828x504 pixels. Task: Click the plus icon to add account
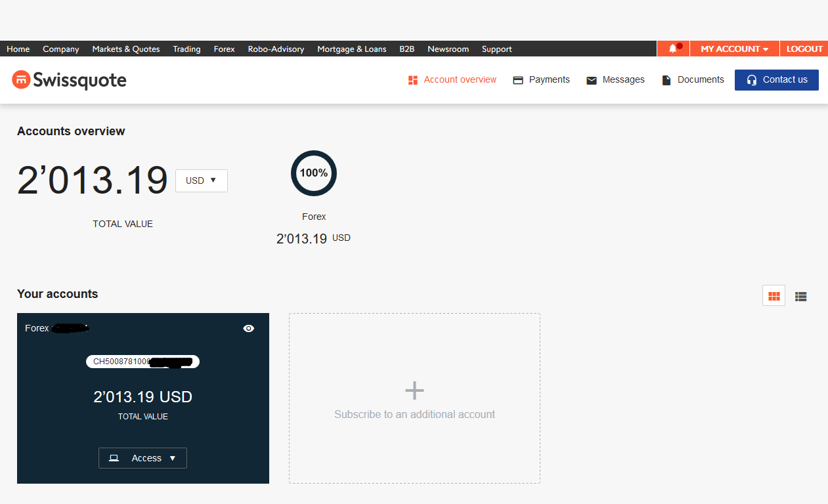click(x=414, y=390)
